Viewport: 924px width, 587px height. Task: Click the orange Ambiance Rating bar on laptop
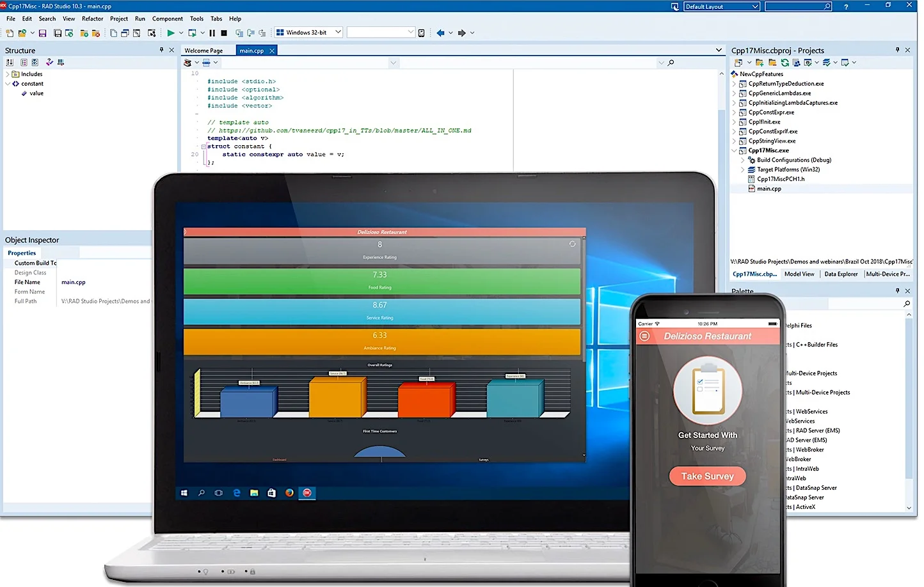(382, 341)
